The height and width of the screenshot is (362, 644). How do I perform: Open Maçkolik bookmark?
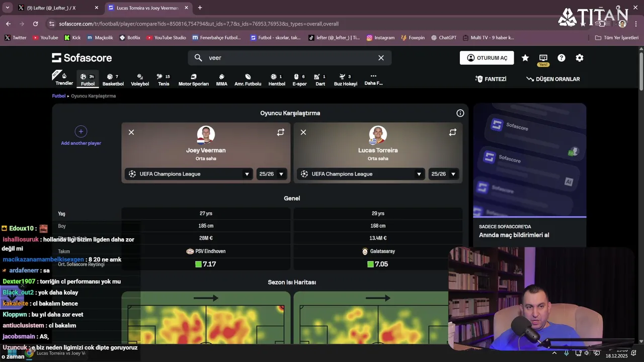pos(100,38)
